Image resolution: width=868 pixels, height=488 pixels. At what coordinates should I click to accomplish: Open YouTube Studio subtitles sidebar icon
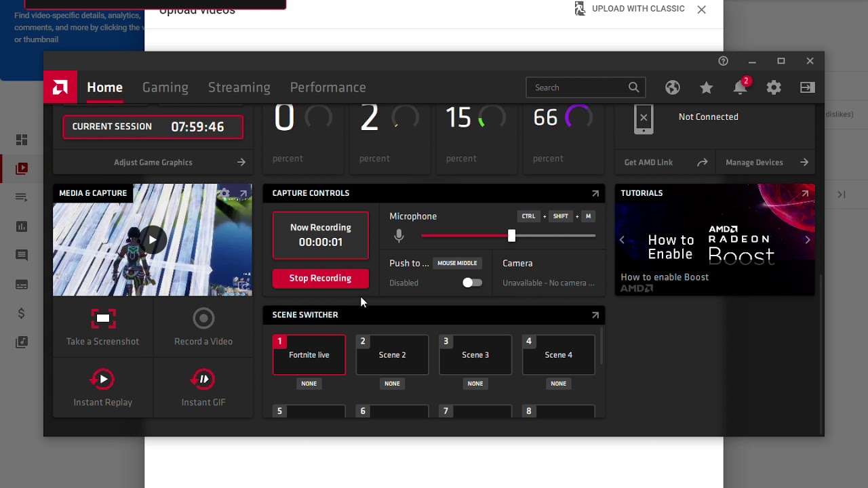click(22, 285)
